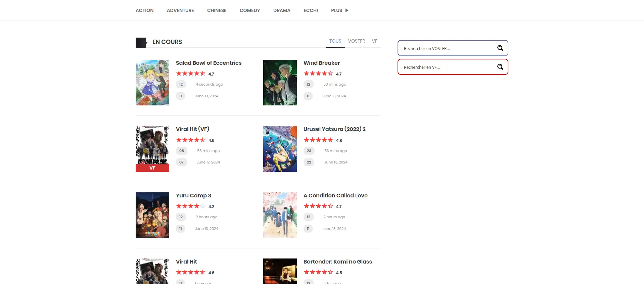This screenshot has height=284, width=644.
Task: Open episode 12 of Yuru Camp 3
Action: pos(181,217)
